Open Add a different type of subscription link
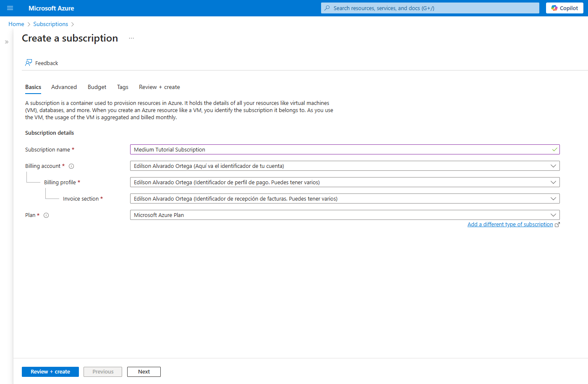588x384 pixels. (x=510, y=225)
